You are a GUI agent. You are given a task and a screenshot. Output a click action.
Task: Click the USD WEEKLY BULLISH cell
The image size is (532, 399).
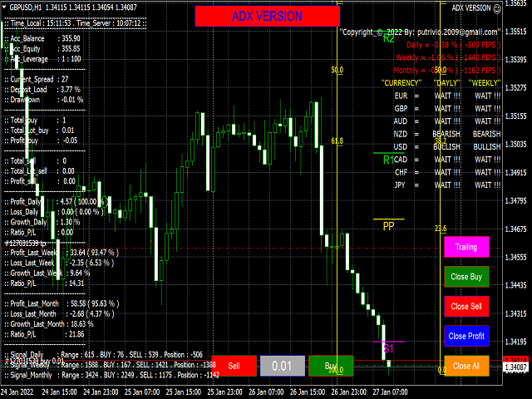tap(487, 147)
